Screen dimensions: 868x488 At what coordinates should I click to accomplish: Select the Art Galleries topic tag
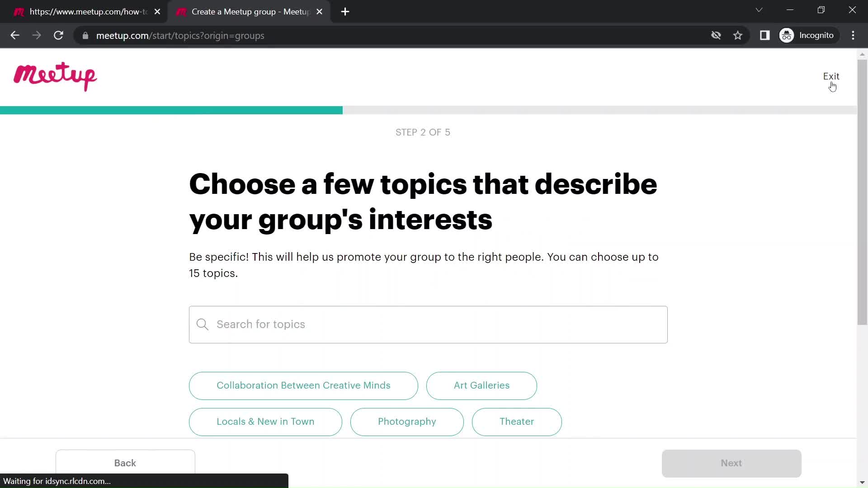pyautogui.click(x=481, y=385)
